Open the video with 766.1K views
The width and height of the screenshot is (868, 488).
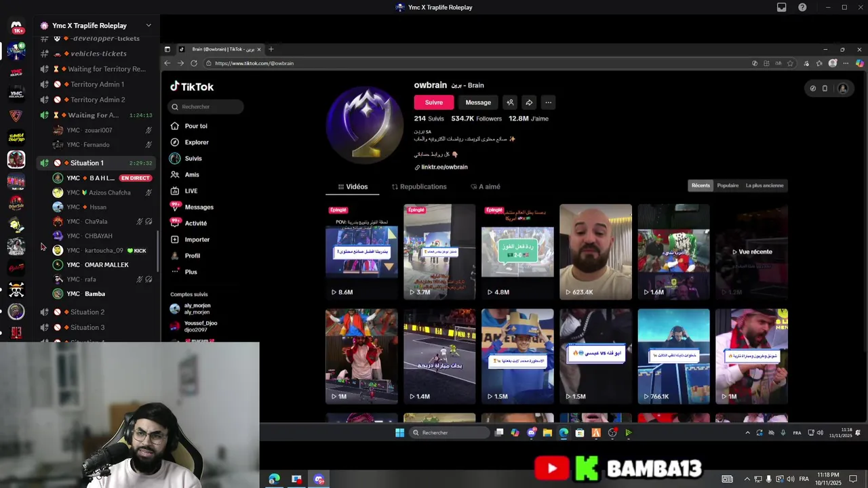click(673, 357)
